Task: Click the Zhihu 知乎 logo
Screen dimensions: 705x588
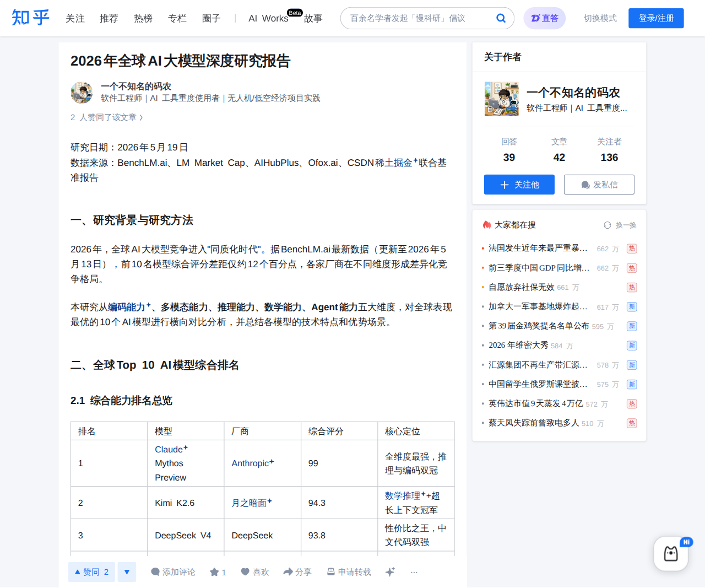Action: click(31, 18)
